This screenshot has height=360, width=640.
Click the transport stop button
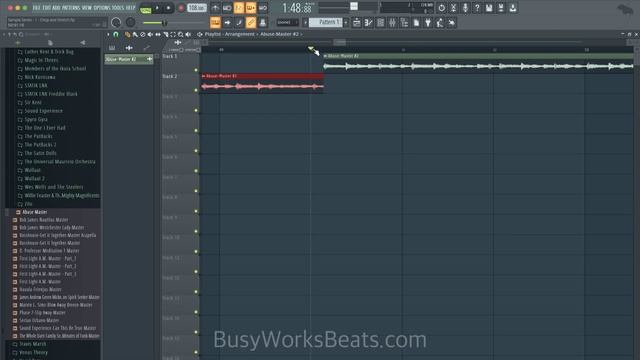pyautogui.click(x=168, y=8)
